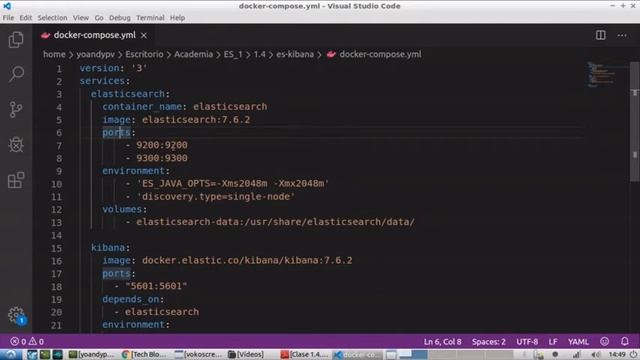This screenshot has width=640, height=360.
Task: Open the Search view in activity bar
Action: click(x=16, y=74)
